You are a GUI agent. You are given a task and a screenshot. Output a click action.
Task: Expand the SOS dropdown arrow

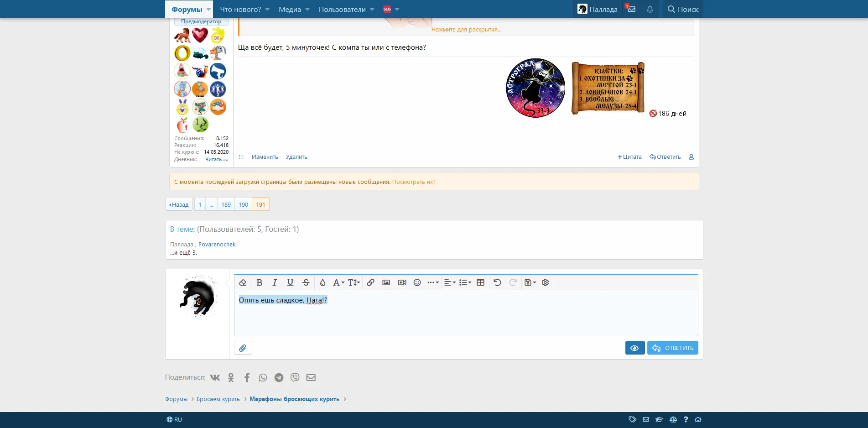coord(397,9)
